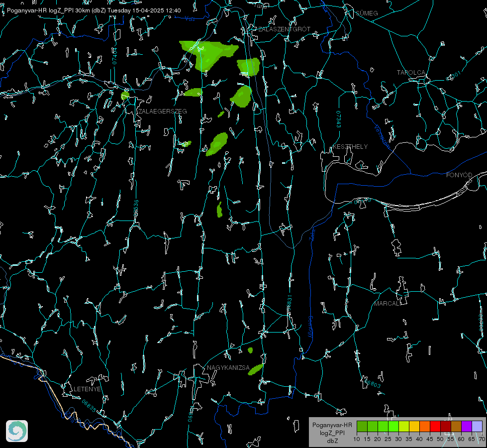Click the 10 dBZ legend swatch
The width and height of the screenshot is (487, 448).
click(x=362, y=426)
